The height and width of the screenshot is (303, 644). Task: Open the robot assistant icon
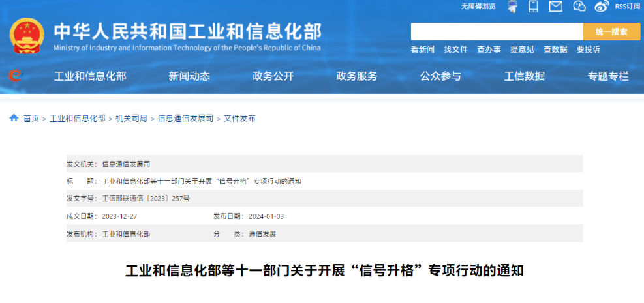point(512,6)
